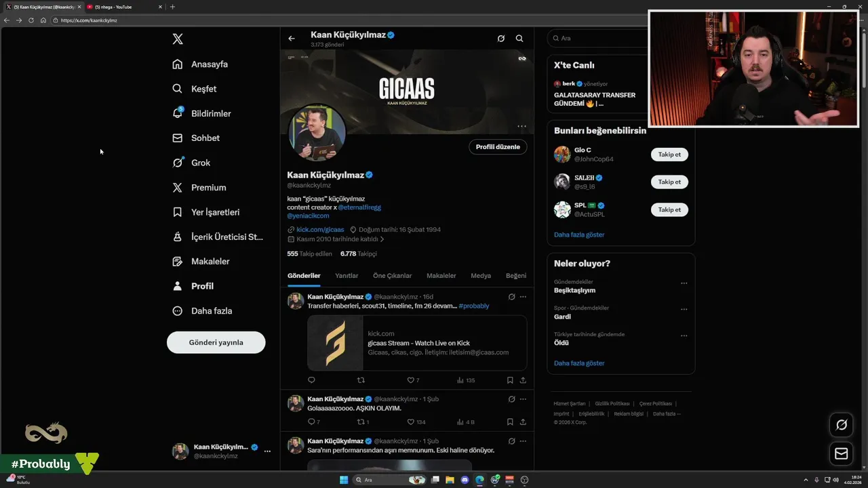Click the Sohbet envelope icon
The height and width of the screenshot is (488, 868).
coord(178,138)
